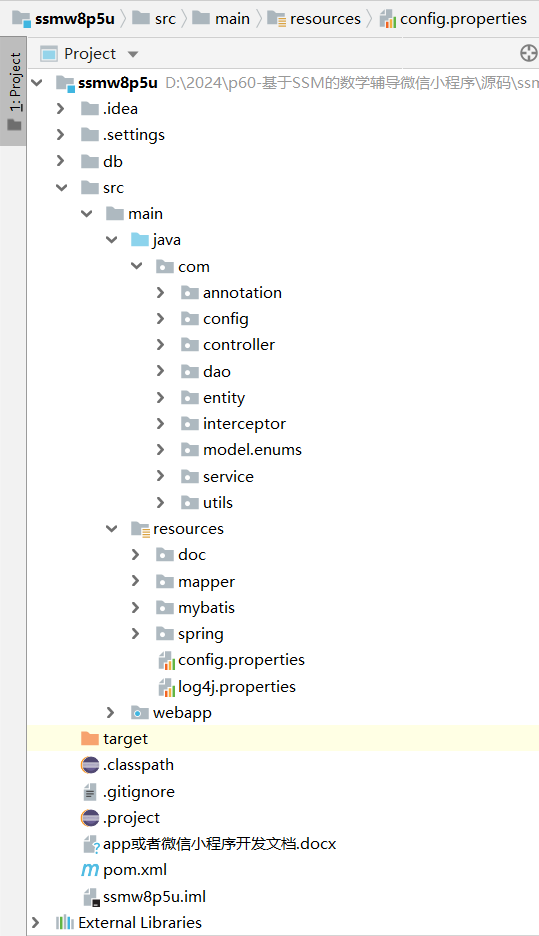Expand the mapper folder
The width and height of the screenshot is (539, 936).
click(135, 581)
